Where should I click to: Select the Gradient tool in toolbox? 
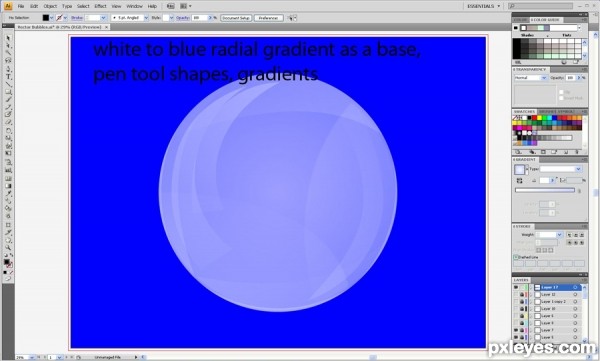(x=8, y=186)
